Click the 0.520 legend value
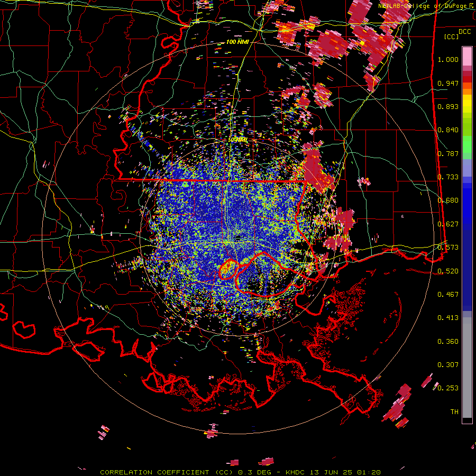 point(448,271)
